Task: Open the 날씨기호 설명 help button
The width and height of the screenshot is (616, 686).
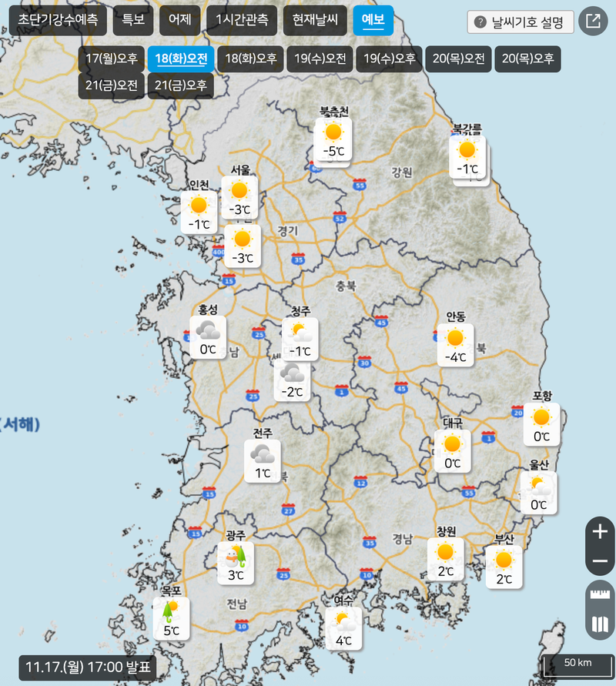Action: [521, 22]
